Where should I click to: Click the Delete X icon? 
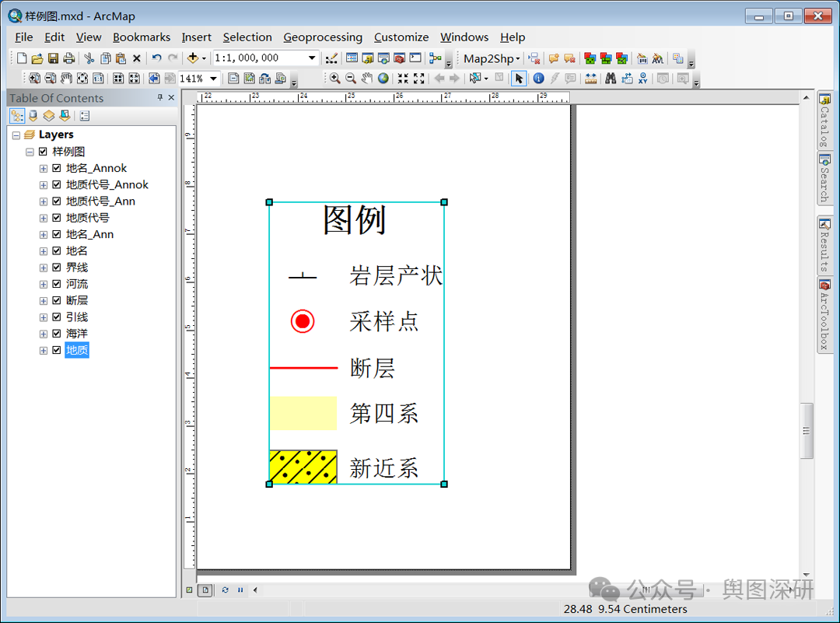click(137, 58)
